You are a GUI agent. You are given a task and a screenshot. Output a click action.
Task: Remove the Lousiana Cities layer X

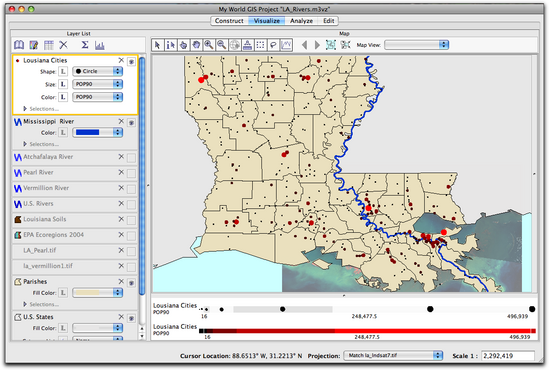click(121, 60)
